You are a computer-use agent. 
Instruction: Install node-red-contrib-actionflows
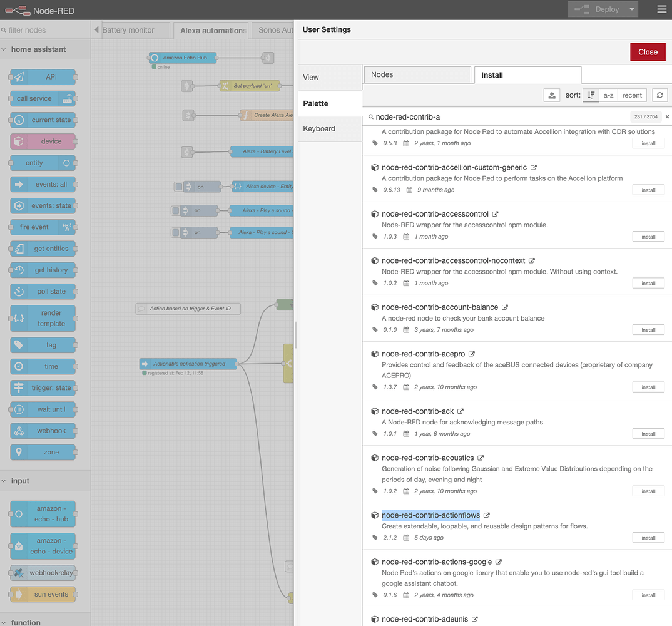tap(648, 538)
